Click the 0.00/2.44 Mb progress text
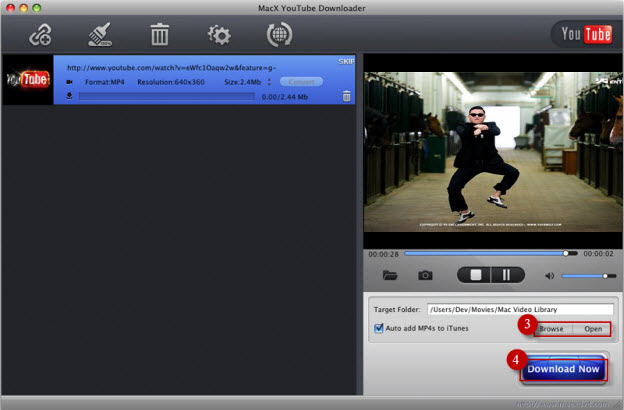Image resolution: width=624 pixels, height=410 pixels. point(285,97)
